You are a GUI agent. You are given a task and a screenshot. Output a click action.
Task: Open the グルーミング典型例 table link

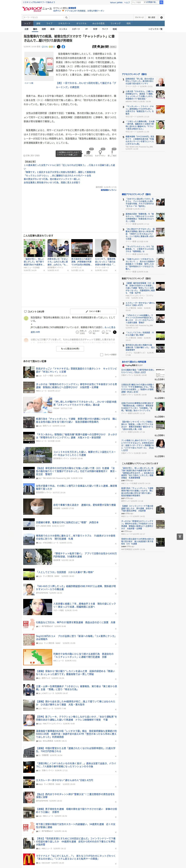[x=86, y=85]
